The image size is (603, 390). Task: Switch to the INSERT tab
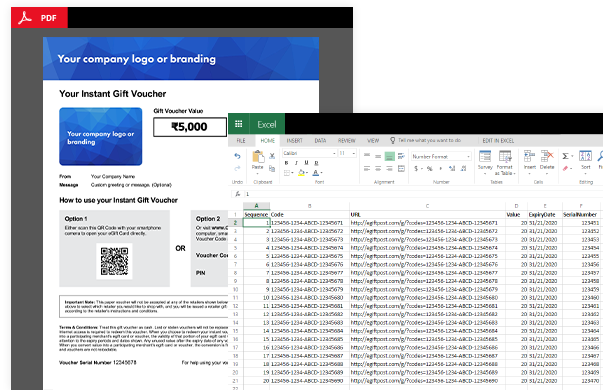pos(295,140)
